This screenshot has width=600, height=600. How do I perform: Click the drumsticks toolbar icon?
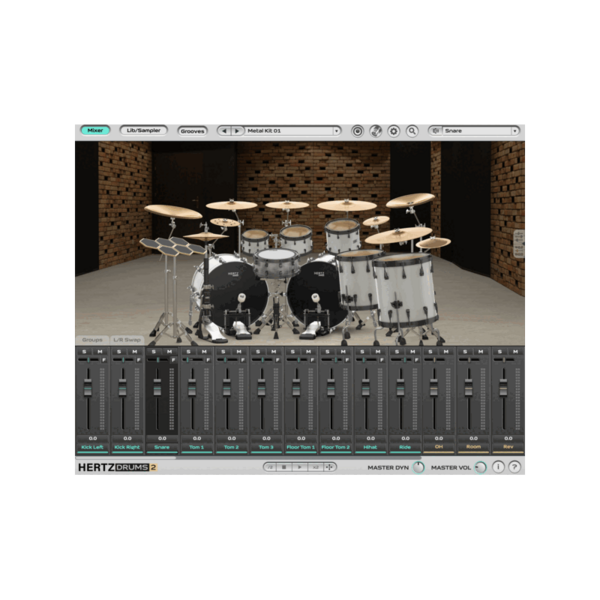coord(375,131)
